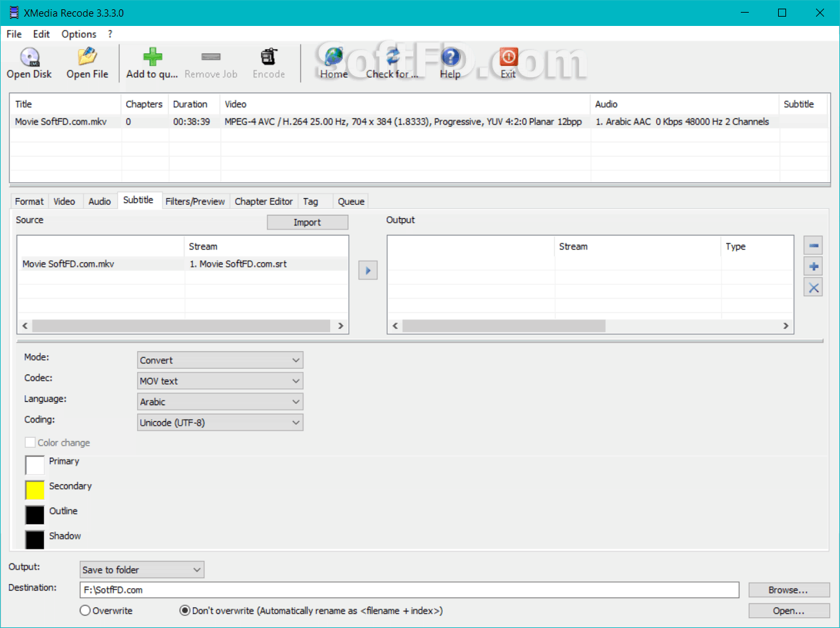Image resolution: width=840 pixels, height=628 pixels.
Task: Click the Duration column header
Action: [194, 104]
